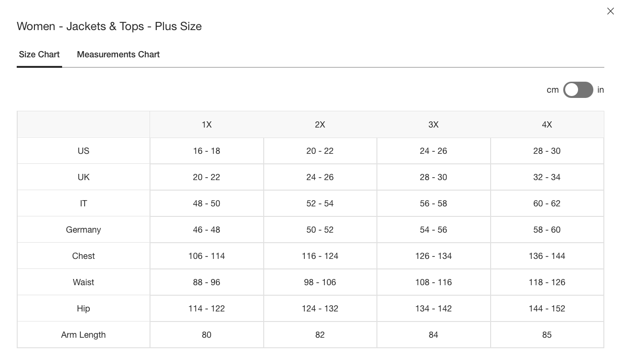622x364 pixels.
Task: Click the Chest cell showing 126 - 134
Action: pos(433,256)
